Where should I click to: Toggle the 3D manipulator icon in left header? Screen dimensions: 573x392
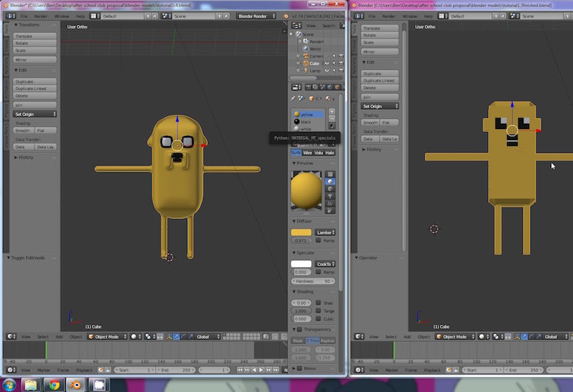tap(169, 336)
